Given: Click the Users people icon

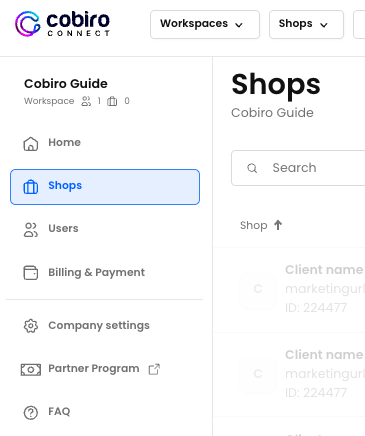Looking at the screenshot, I should coord(31,230).
